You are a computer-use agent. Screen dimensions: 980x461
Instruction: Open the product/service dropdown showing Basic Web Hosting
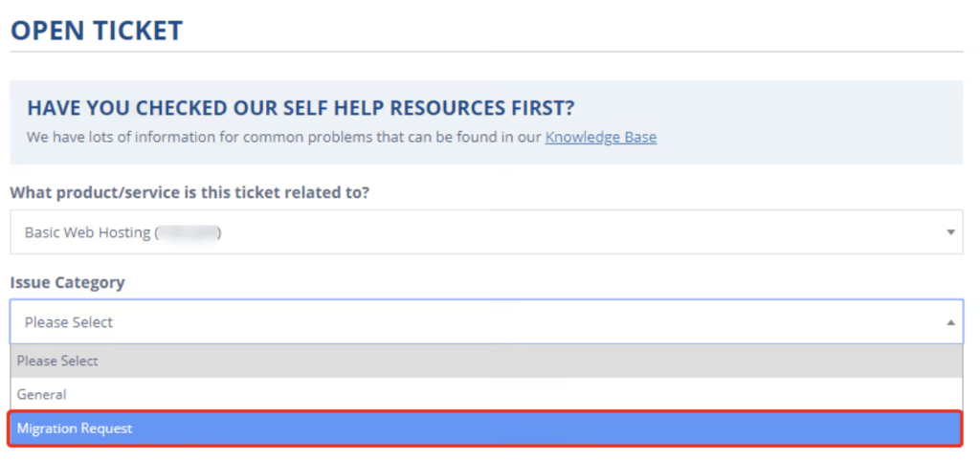tap(479, 232)
